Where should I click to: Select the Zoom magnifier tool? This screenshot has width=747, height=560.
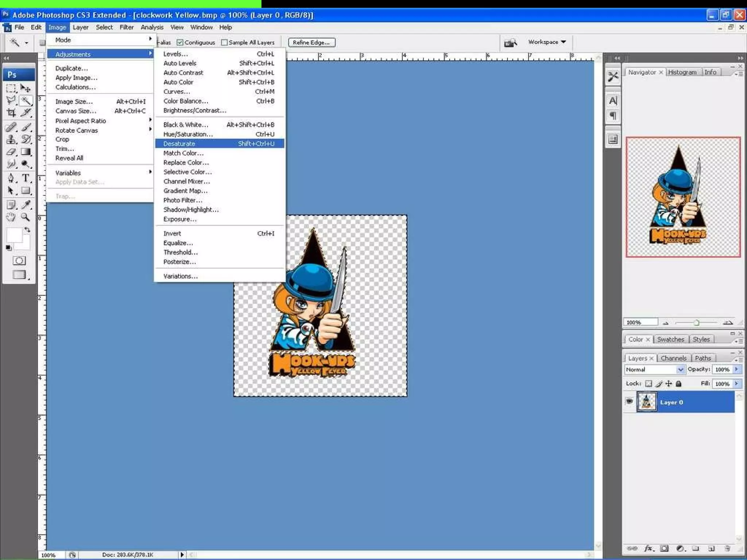25,217
